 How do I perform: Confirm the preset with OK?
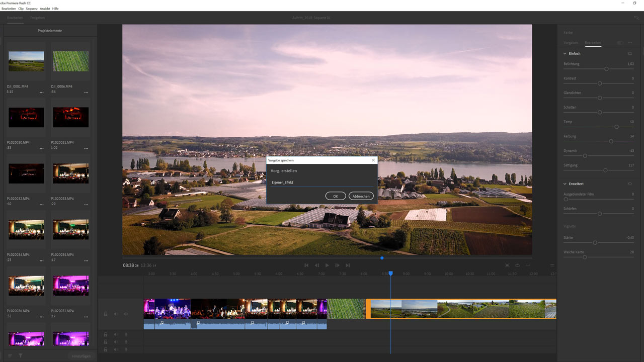tap(336, 196)
